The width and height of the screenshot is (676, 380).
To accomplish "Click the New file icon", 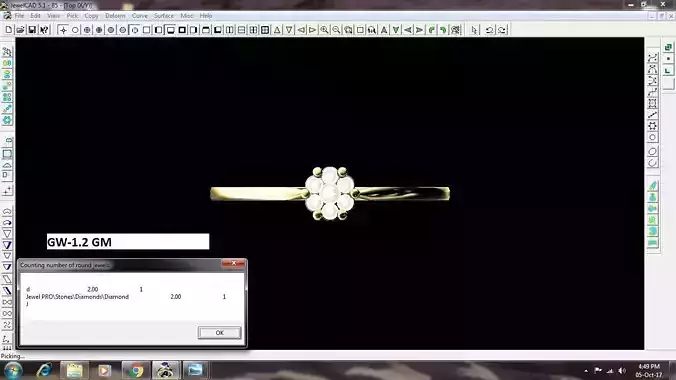I will coord(9,30).
